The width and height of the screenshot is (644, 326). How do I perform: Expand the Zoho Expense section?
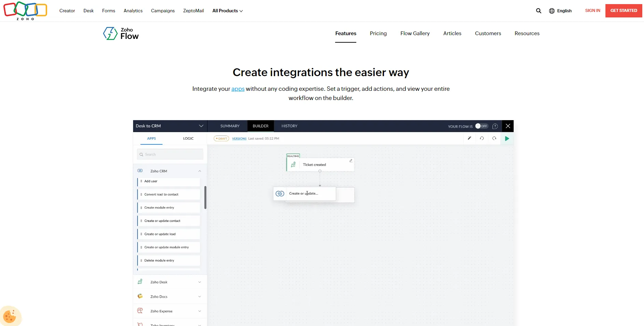tap(200, 311)
